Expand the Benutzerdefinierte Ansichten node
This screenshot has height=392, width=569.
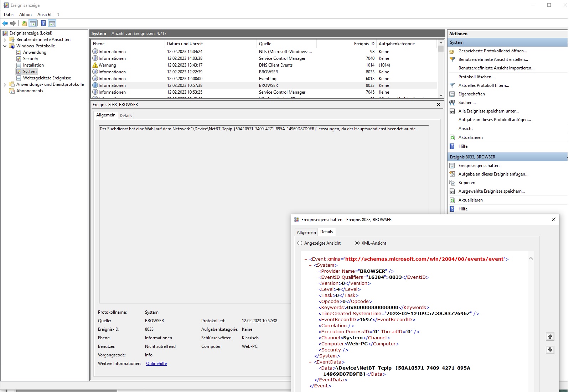[5, 40]
